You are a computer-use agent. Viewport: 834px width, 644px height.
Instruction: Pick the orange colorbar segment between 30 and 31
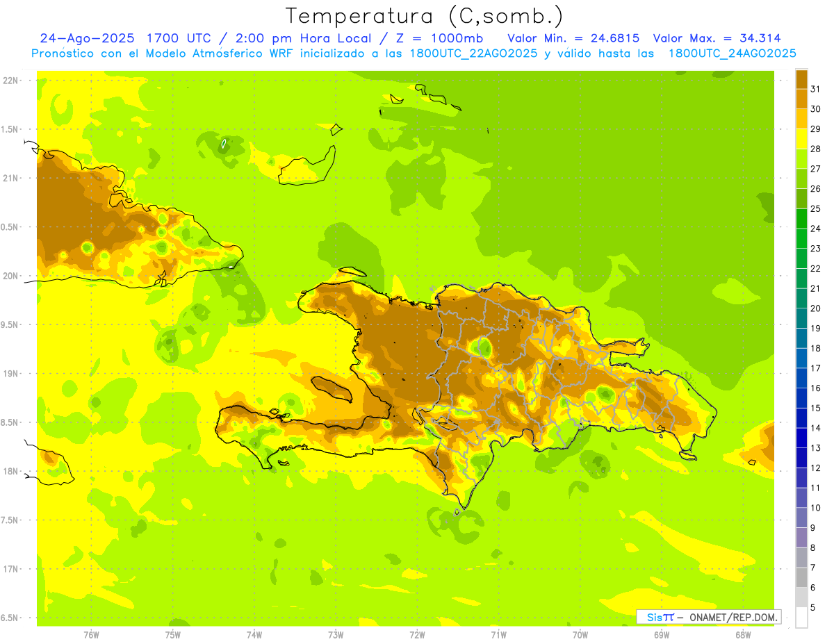[801, 99]
